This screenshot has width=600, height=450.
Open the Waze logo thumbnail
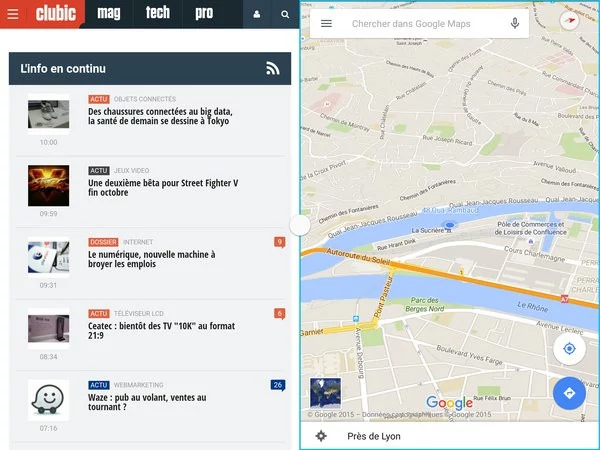(49, 400)
